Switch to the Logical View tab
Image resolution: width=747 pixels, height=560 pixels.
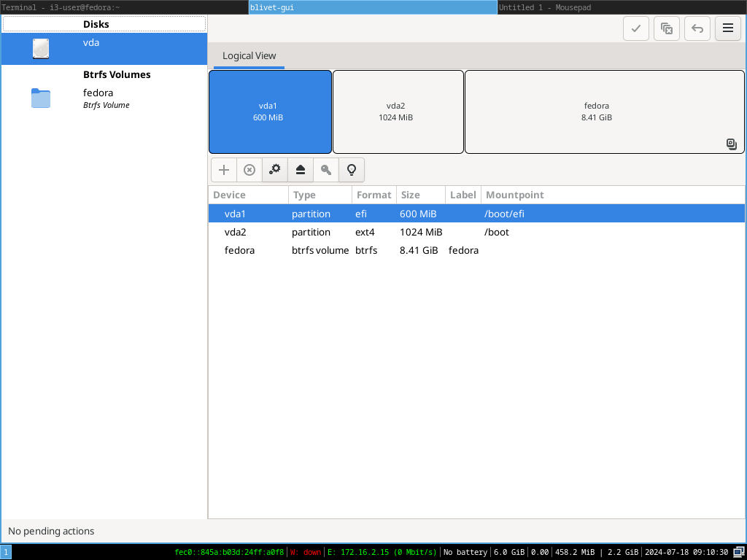pos(249,55)
